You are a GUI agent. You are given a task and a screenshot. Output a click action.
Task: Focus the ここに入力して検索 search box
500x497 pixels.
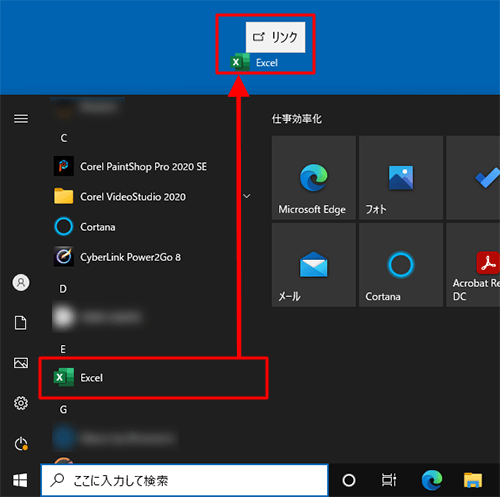pos(184,480)
